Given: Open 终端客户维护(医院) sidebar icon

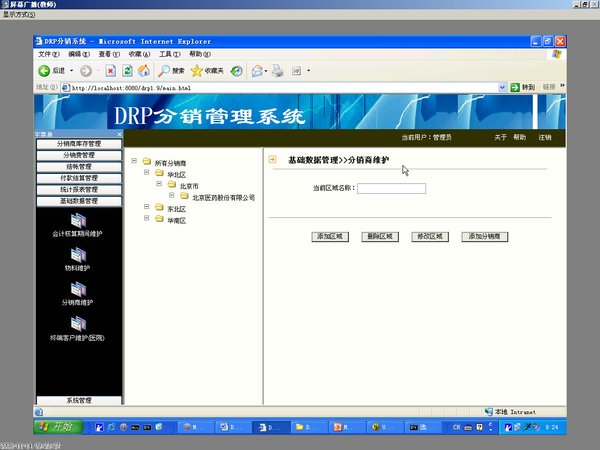Looking at the screenshot, I should pyautogui.click(x=78, y=324).
